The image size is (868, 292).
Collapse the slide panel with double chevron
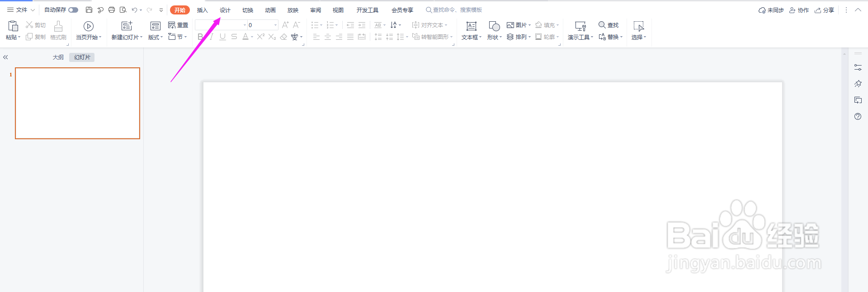[x=5, y=57]
